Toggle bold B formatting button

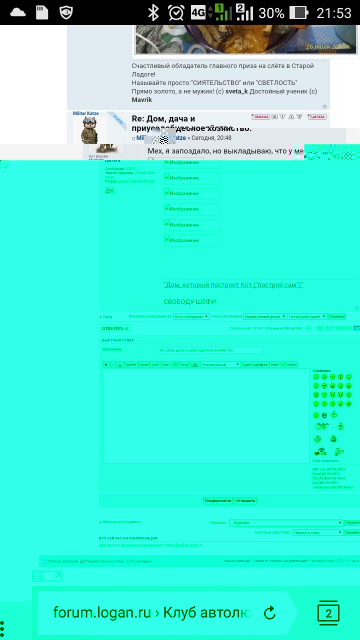point(106,364)
